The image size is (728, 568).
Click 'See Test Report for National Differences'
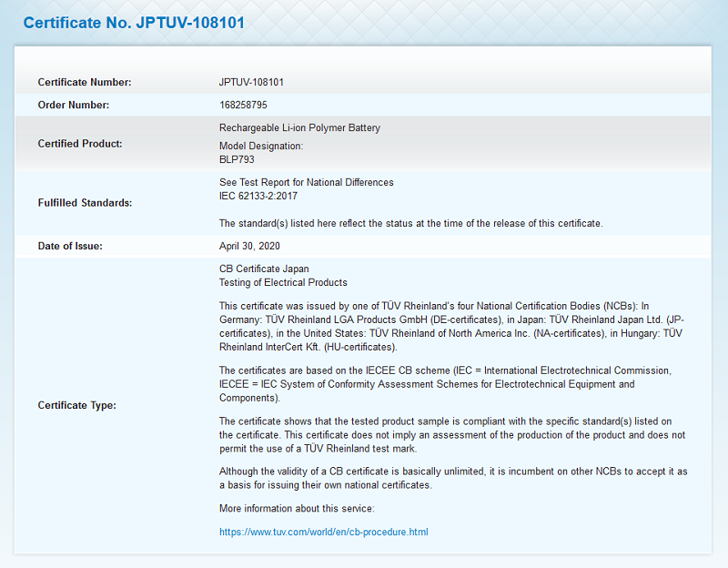coord(306,182)
